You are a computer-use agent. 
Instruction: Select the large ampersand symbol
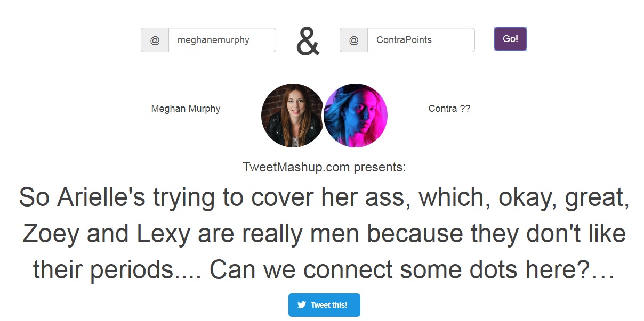click(308, 42)
